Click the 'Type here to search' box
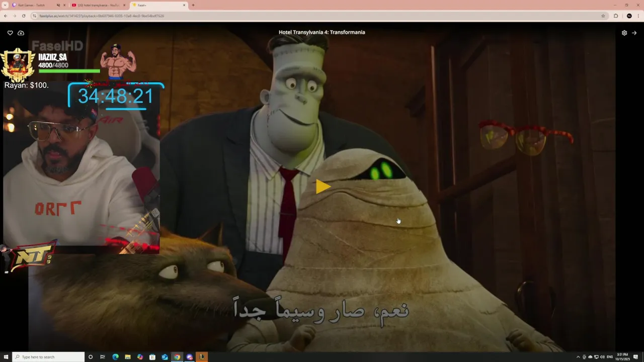644x362 pixels. (48, 357)
